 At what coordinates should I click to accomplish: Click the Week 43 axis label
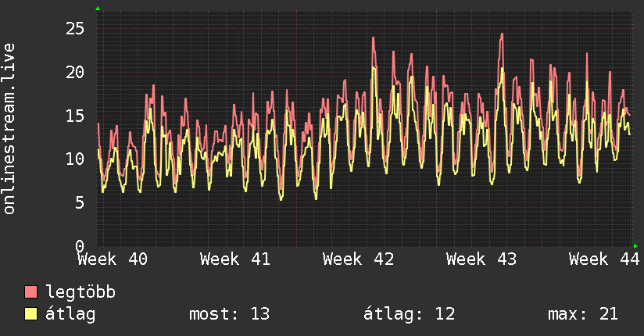pos(481,259)
